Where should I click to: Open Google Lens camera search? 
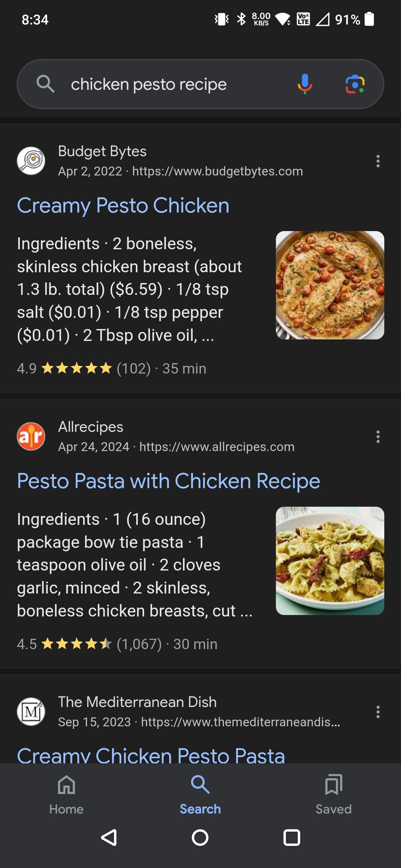355,84
